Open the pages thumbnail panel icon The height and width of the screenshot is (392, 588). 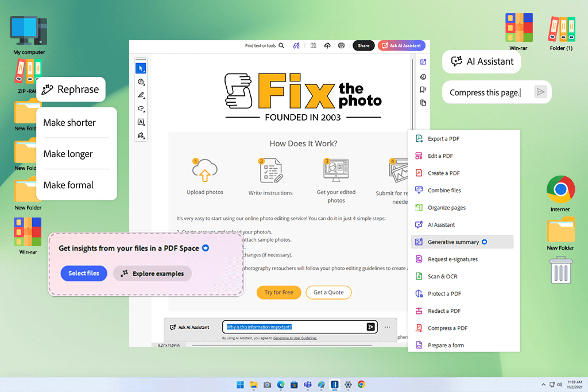point(423,103)
